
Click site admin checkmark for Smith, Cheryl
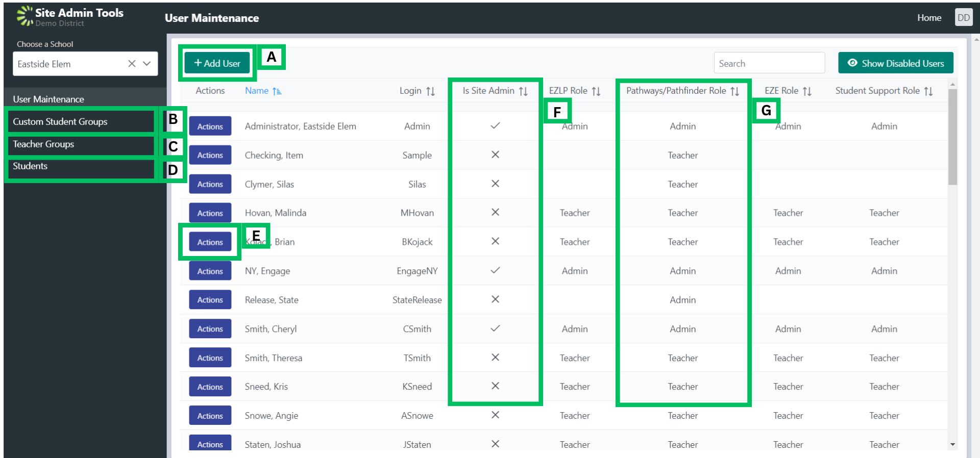point(495,328)
